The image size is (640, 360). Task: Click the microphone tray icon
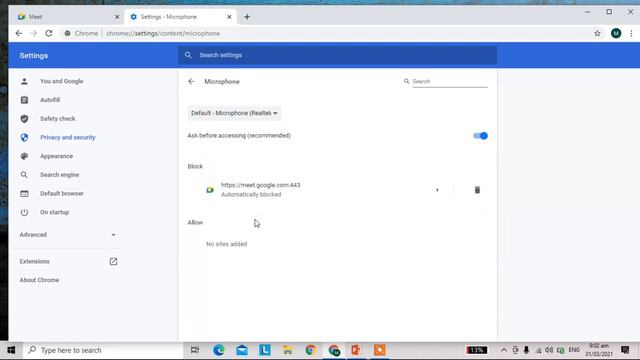[527, 350]
